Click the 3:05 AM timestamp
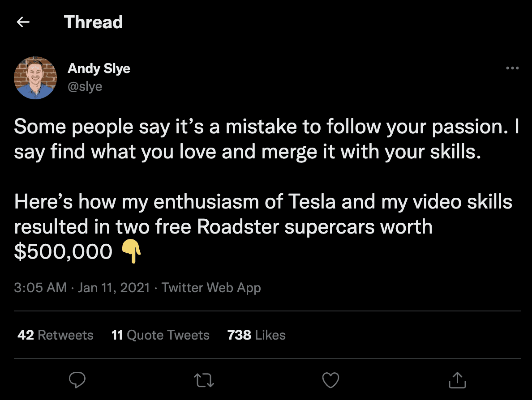The image size is (532, 400). point(40,287)
